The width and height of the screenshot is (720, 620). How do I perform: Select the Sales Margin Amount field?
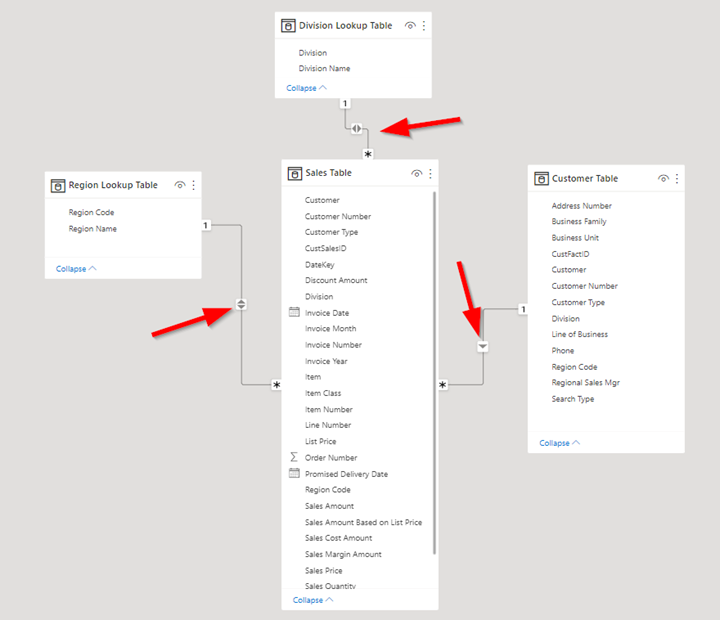tap(343, 554)
